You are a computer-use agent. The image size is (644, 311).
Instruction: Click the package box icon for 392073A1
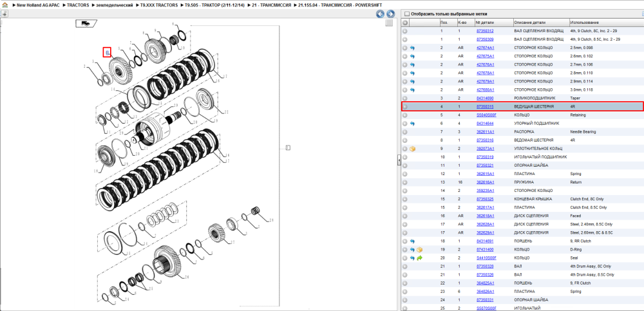click(413, 149)
